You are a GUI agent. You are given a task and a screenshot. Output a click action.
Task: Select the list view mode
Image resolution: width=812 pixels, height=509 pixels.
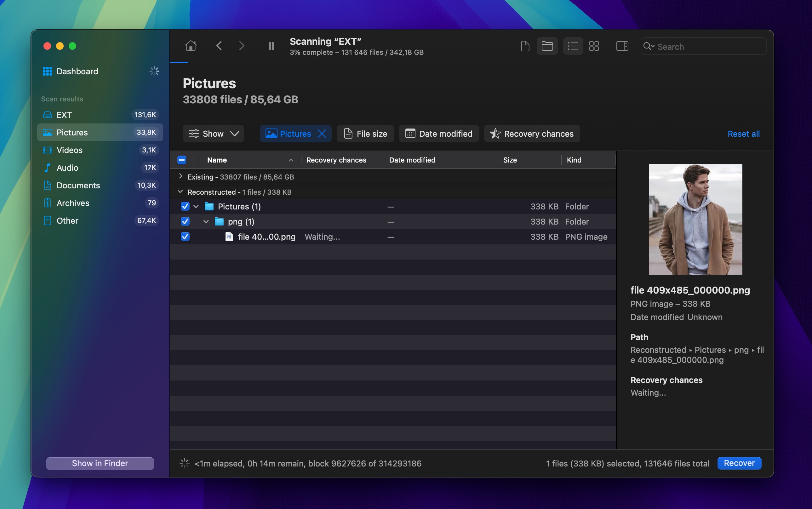click(573, 46)
